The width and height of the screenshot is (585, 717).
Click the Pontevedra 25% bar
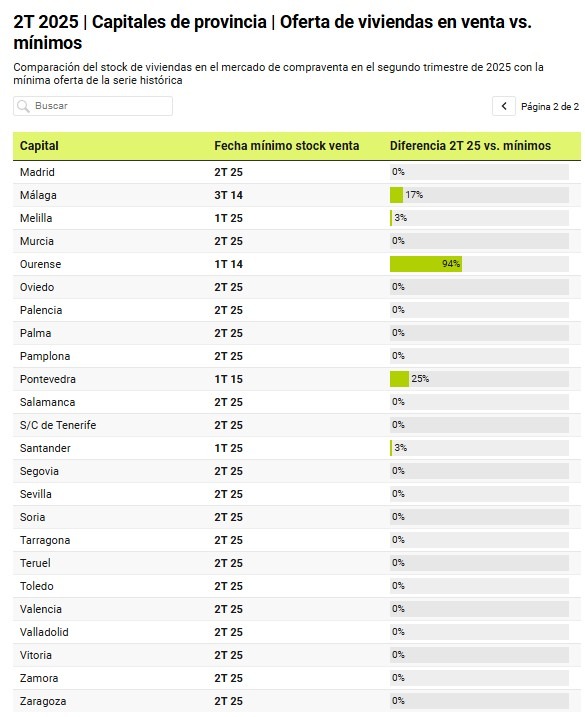tap(399, 379)
